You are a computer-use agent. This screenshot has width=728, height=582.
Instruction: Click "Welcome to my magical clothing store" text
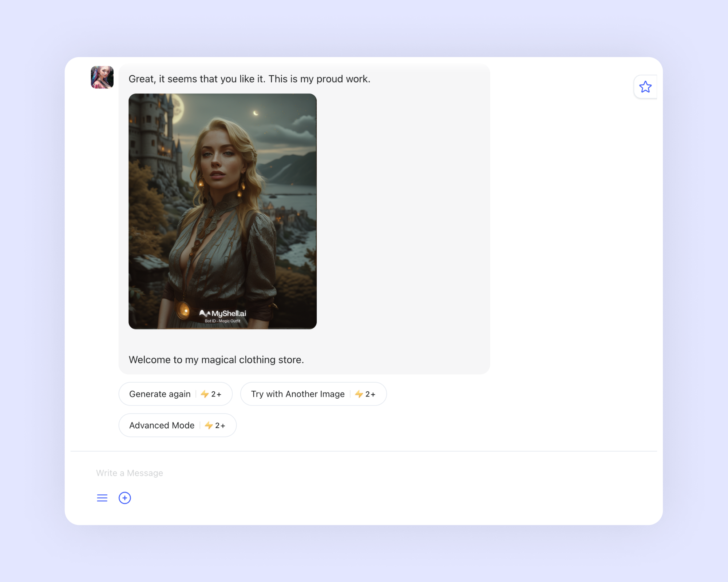tap(216, 360)
